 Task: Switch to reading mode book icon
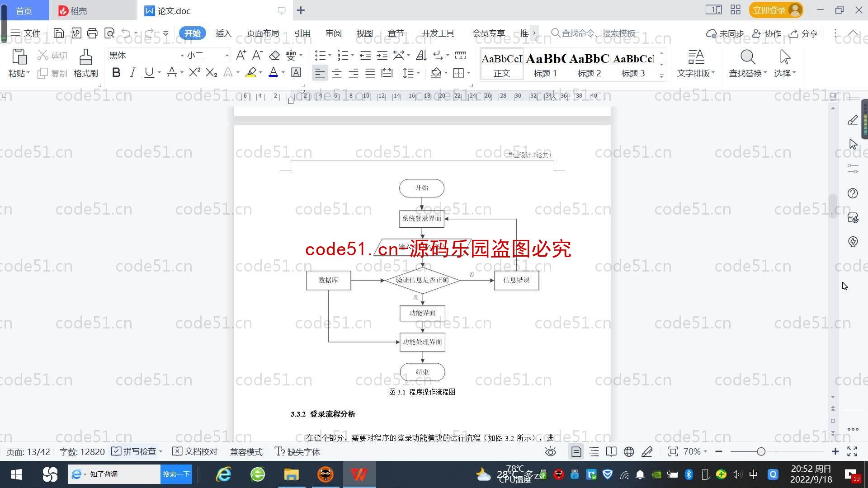(611, 451)
